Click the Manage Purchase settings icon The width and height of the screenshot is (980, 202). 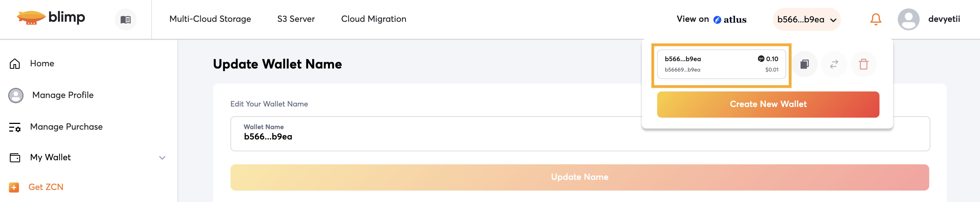(15, 127)
